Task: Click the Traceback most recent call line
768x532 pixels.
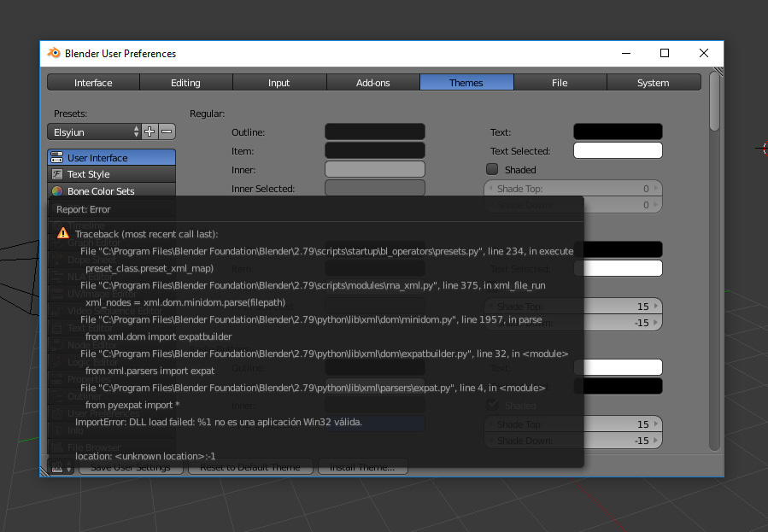Action: [x=146, y=234]
